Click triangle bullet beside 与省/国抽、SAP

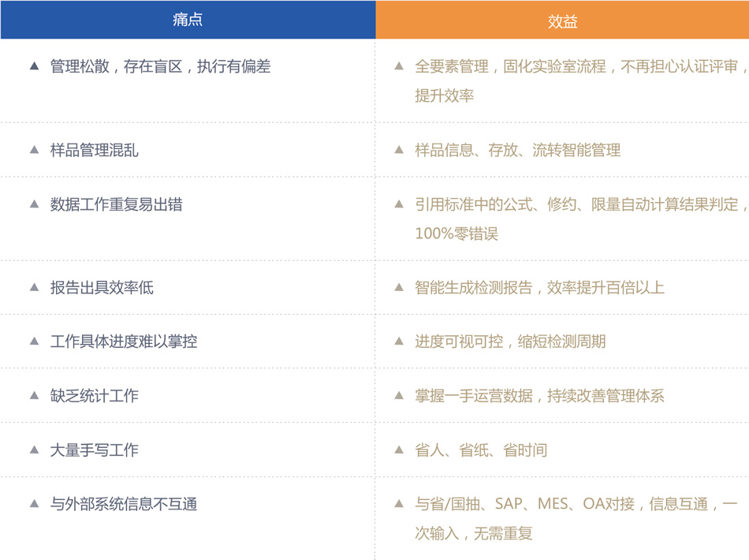coord(399,504)
